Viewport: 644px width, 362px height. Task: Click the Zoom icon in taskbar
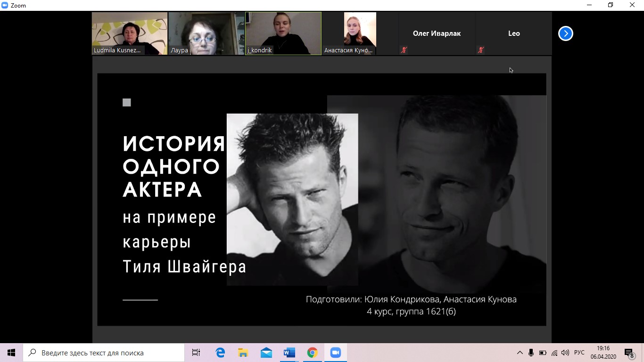[x=335, y=353]
